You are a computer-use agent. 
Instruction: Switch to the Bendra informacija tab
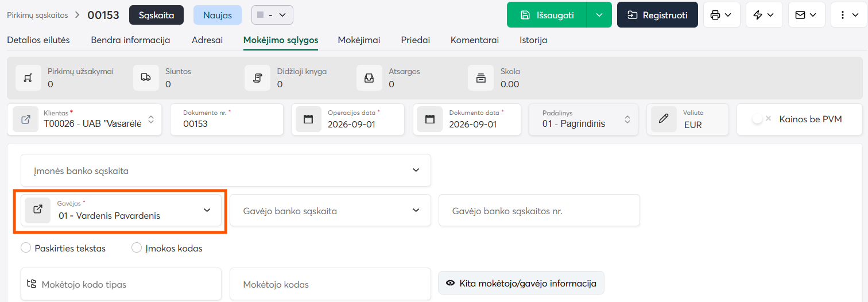[130, 40]
